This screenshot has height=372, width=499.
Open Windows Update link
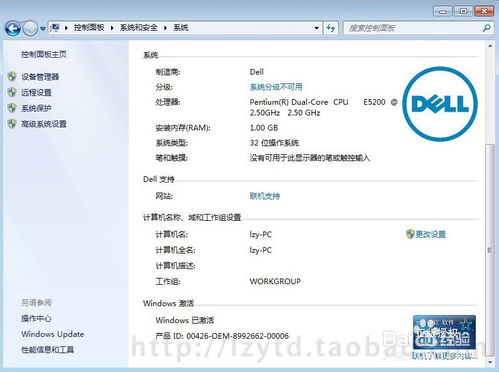click(x=53, y=334)
